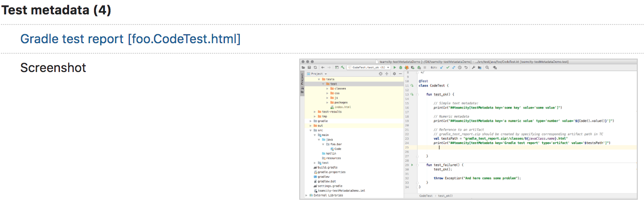Image resolution: width=644 pixels, height=206 pixels.
Task: Select build.gradle file in the project tree
Action: pyautogui.click(x=328, y=168)
